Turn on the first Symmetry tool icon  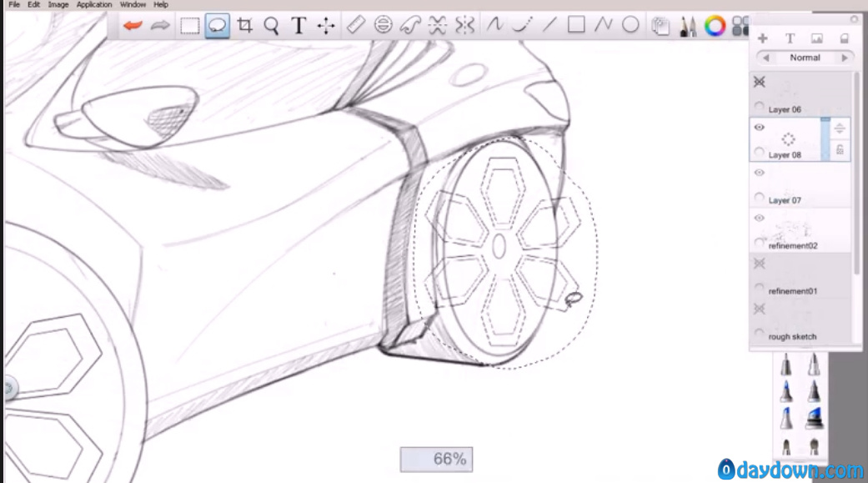tap(437, 25)
